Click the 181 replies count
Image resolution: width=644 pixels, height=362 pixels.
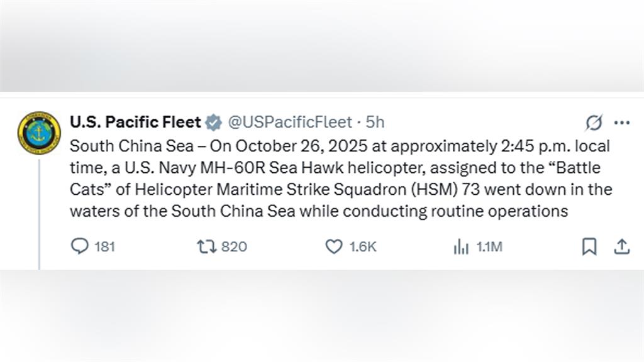pos(104,247)
